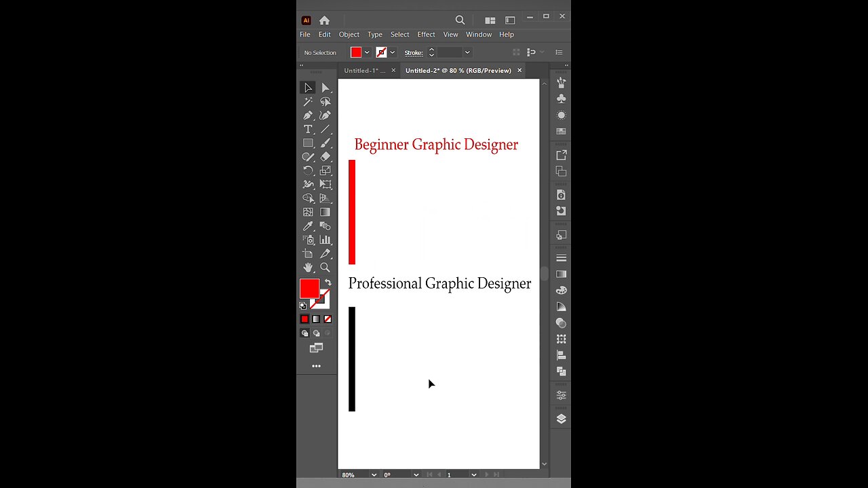The image size is (868, 488).
Task: Expand the right panel dock arrows
Action: pyautogui.click(x=566, y=66)
